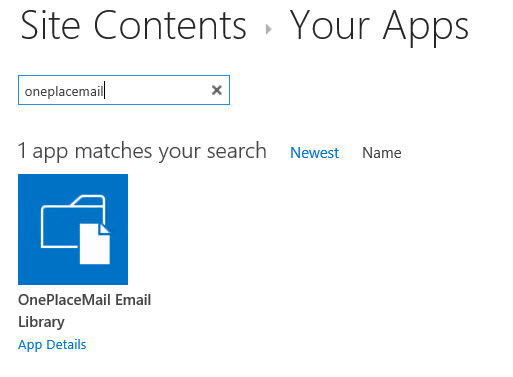Click the word Apps in the heading
The image size is (513, 377).
point(426,28)
